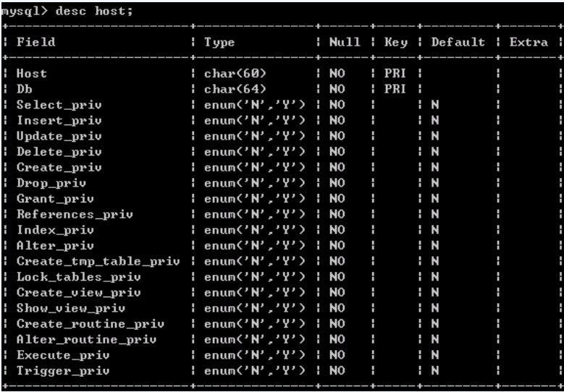
Task: Click the Default column header
Action: (x=458, y=42)
